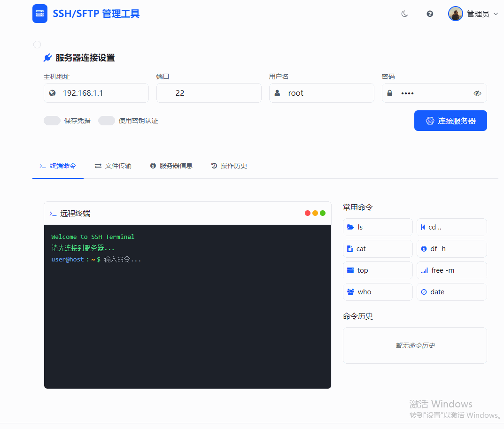Click the globe icon in the host field
The height and width of the screenshot is (429, 504).
point(52,93)
